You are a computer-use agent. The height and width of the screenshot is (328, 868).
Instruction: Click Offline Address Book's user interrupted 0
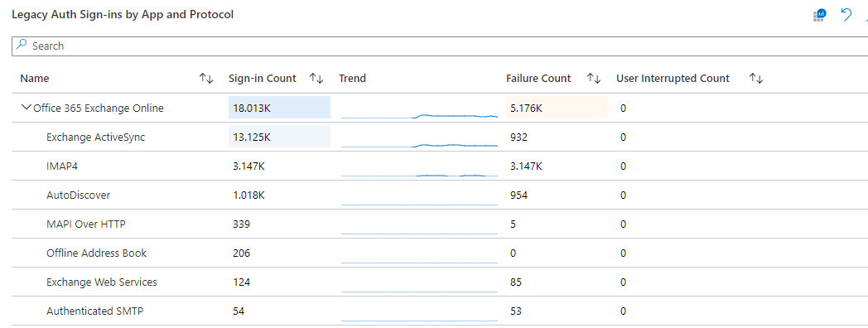(624, 253)
